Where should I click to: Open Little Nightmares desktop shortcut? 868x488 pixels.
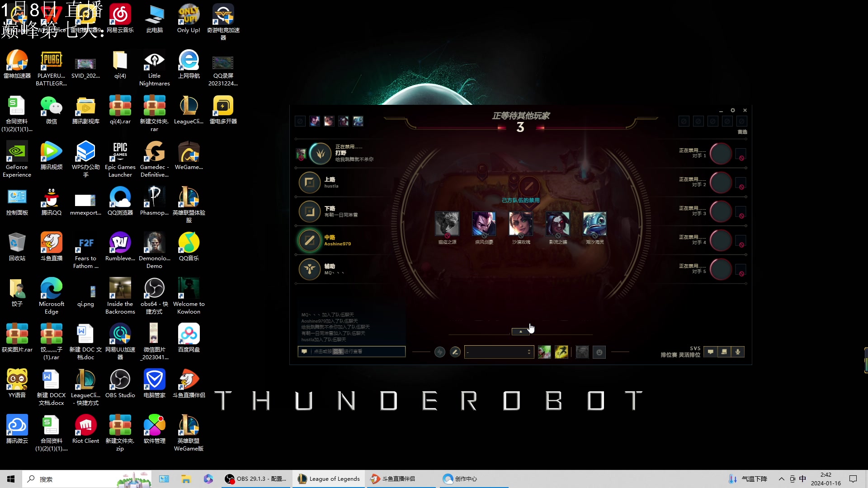[154, 68]
